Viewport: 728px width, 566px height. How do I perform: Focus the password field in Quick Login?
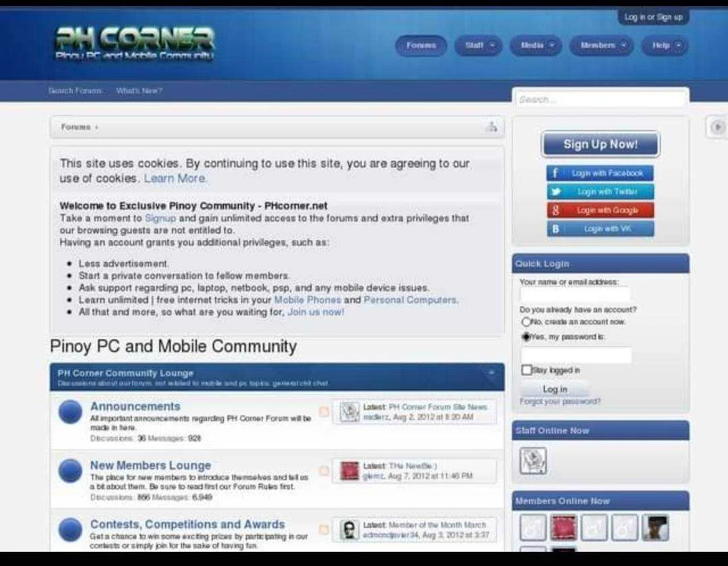point(576,355)
